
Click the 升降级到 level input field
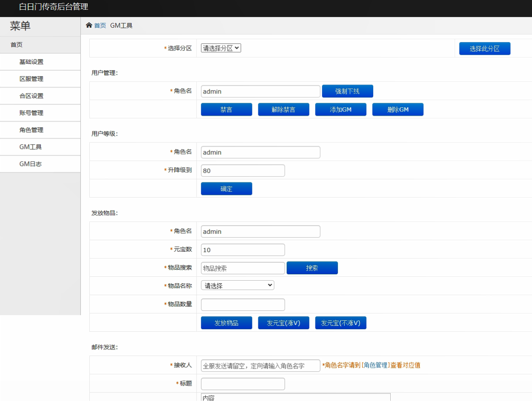pos(243,171)
